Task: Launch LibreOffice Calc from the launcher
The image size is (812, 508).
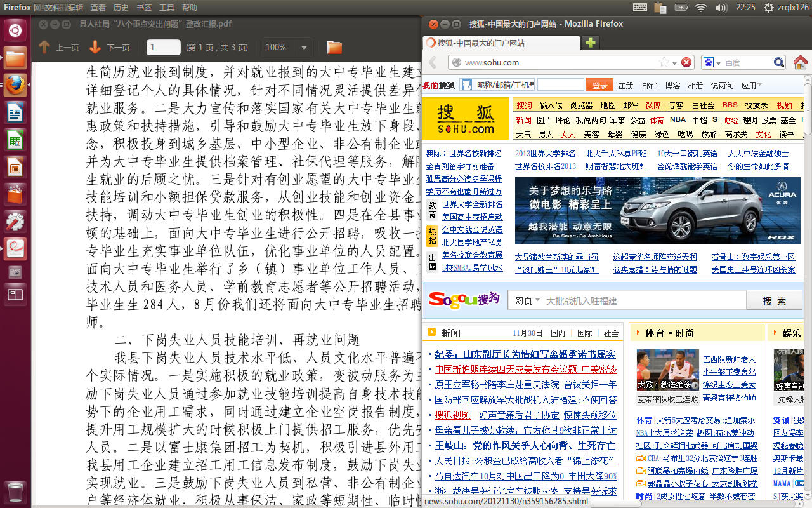Action: (15, 140)
